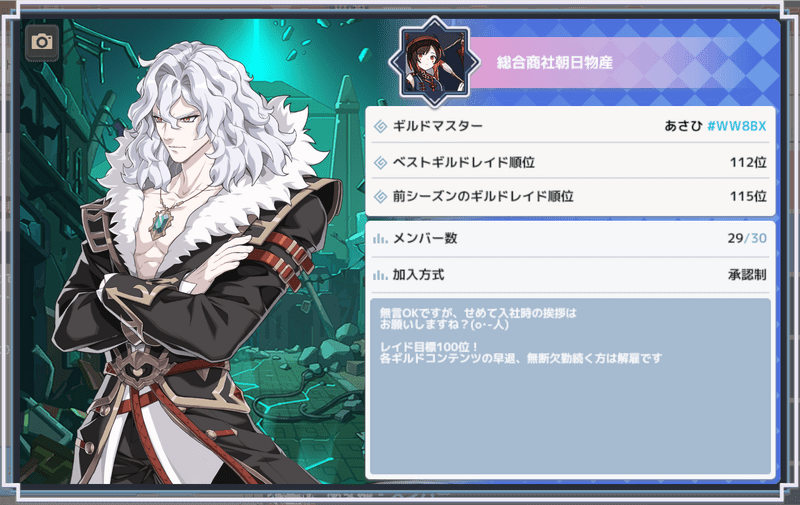
Task: Click the 115位 previous season rank value
Action: point(748,196)
